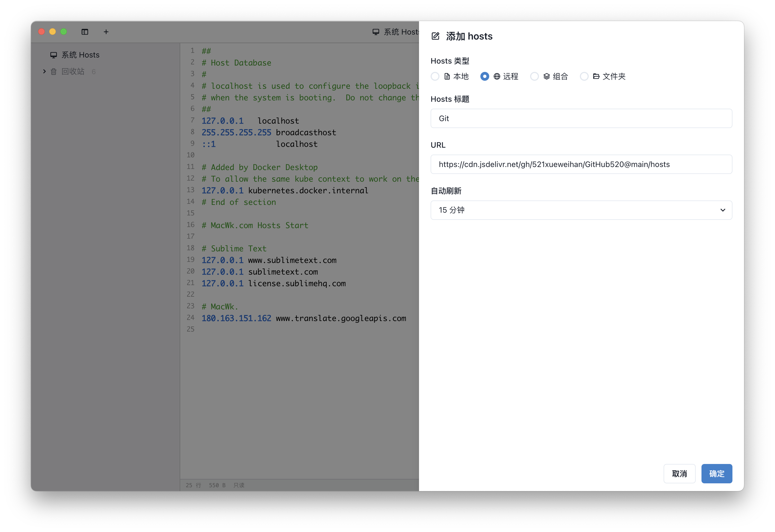This screenshot has height=532, width=775.
Task: Confirm with the 确定 button
Action: click(x=716, y=474)
